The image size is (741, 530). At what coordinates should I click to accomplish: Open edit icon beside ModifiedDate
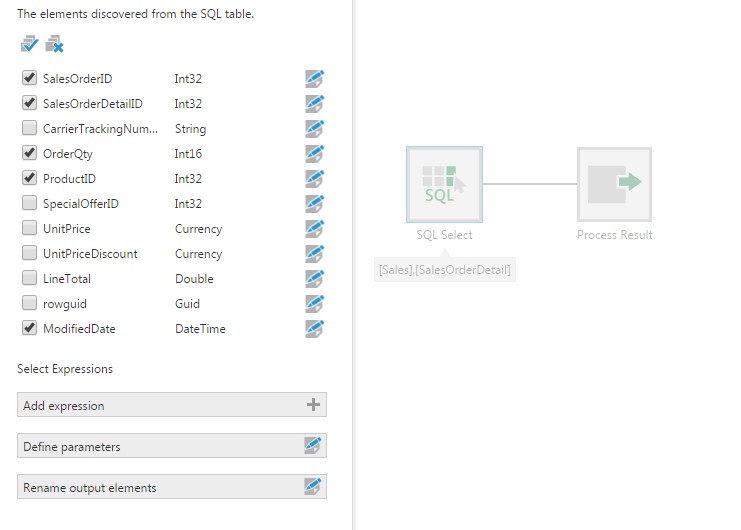pos(315,329)
